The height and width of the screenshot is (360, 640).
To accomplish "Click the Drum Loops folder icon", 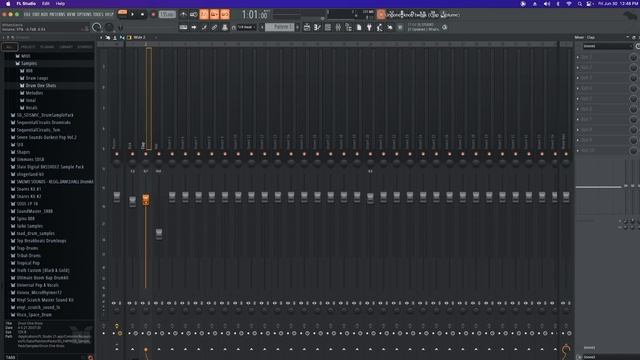I will [22, 78].
